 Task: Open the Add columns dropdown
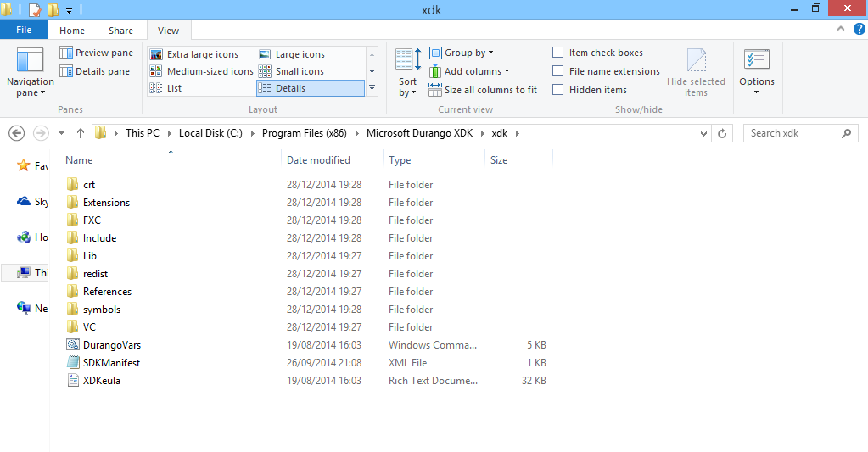pyautogui.click(x=469, y=71)
